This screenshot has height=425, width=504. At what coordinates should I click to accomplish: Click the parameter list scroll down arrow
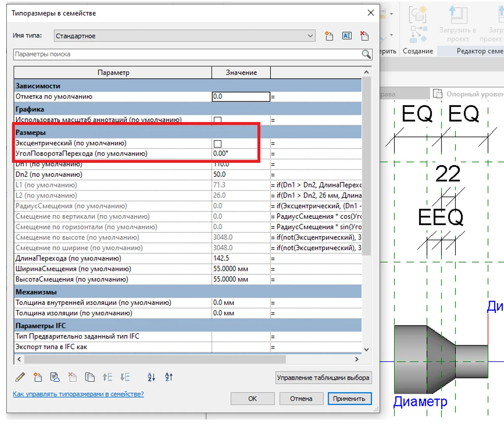(x=366, y=350)
